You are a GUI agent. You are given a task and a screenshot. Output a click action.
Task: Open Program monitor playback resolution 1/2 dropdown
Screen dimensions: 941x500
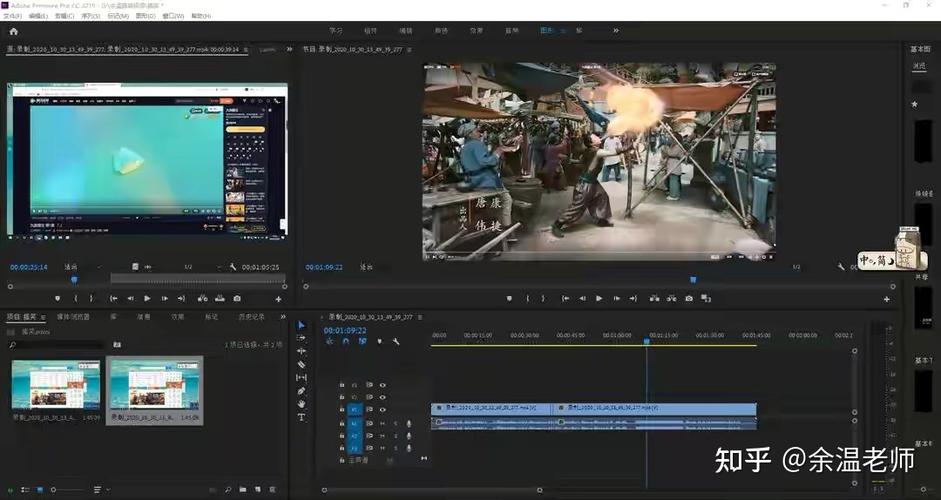coord(796,267)
